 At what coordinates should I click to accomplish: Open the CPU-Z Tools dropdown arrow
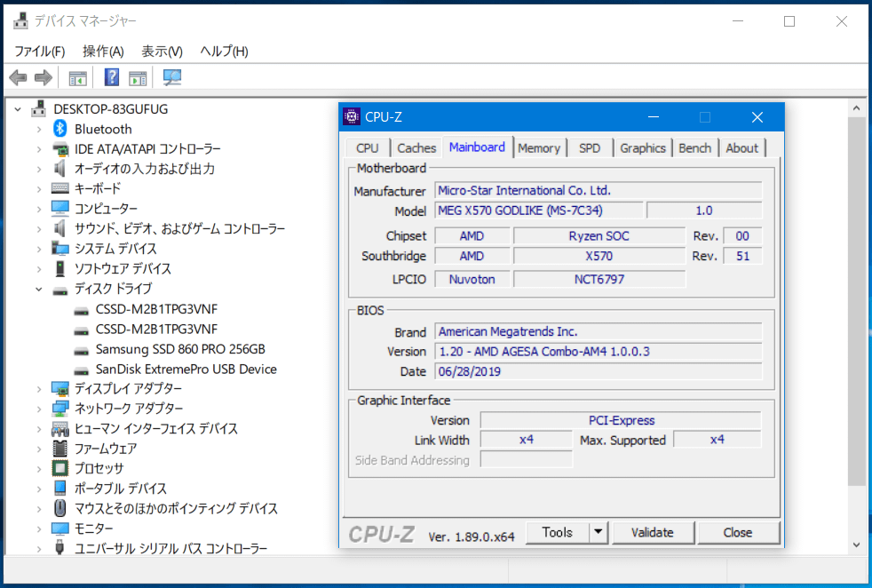(599, 532)
